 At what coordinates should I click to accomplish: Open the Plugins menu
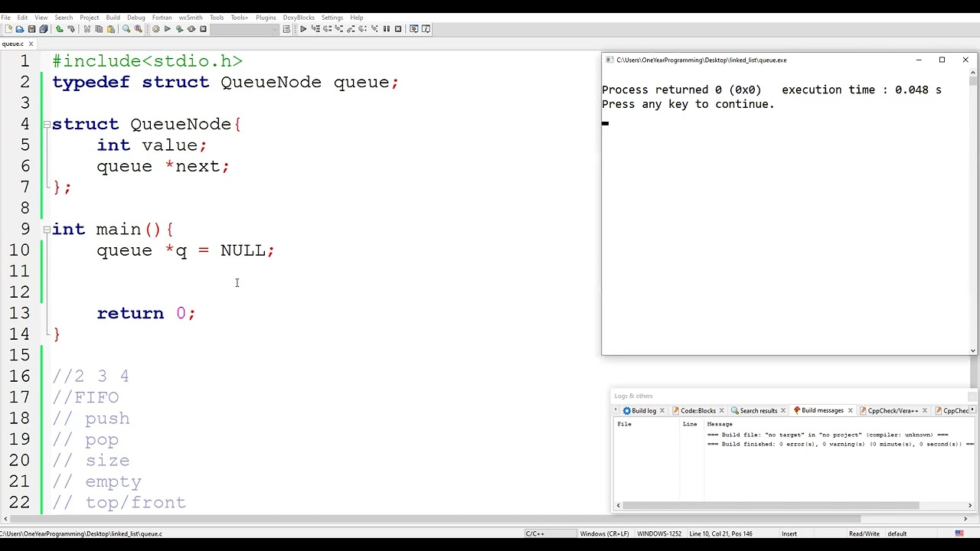[266, 17]
